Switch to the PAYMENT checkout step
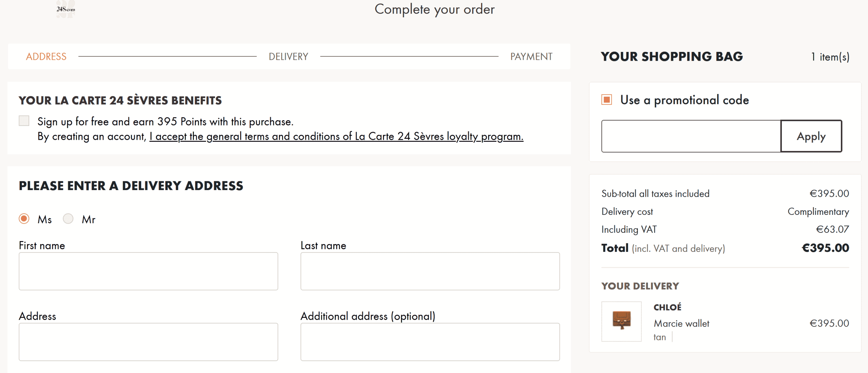The width and height of the screenshot is (868, 373). (x=532, y=56)
